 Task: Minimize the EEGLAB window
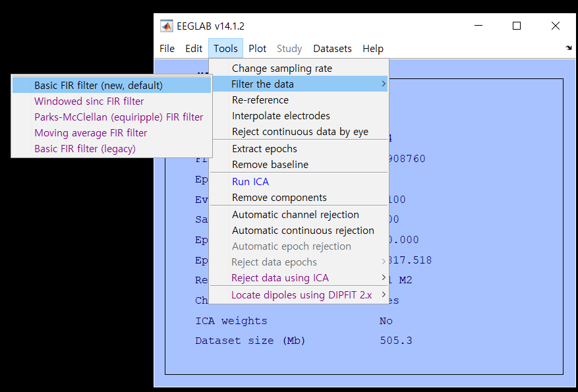[478, 26]
